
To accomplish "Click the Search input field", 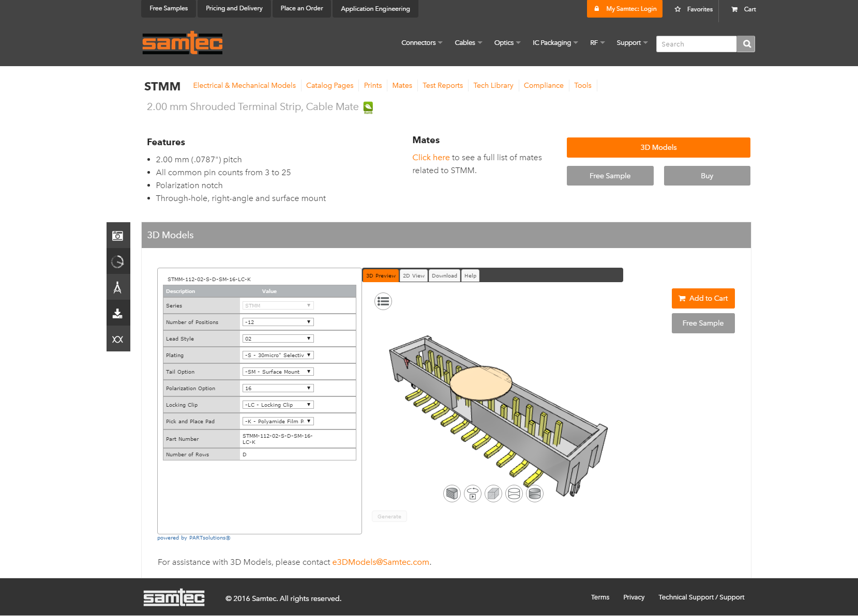I will pyautogui.click(x=696, y=44).
